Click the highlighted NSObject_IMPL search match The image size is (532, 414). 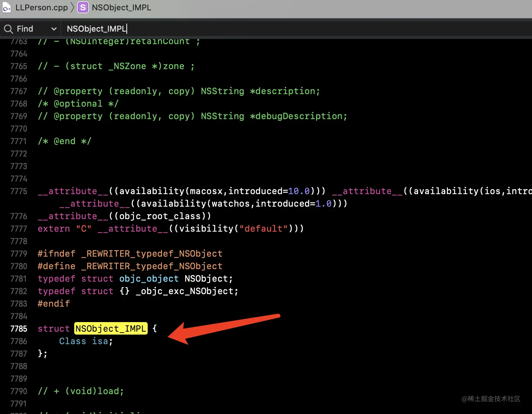pyautogui.click(x=111, y=328)
